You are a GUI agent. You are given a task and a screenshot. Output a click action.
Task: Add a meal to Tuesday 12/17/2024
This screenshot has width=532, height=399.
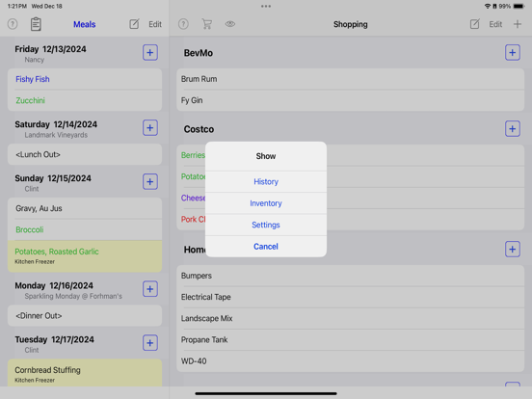(x=150, y=343)
